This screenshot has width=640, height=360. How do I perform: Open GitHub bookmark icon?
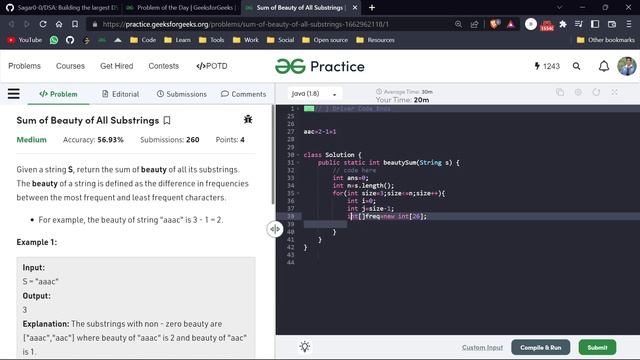(70, 40)
